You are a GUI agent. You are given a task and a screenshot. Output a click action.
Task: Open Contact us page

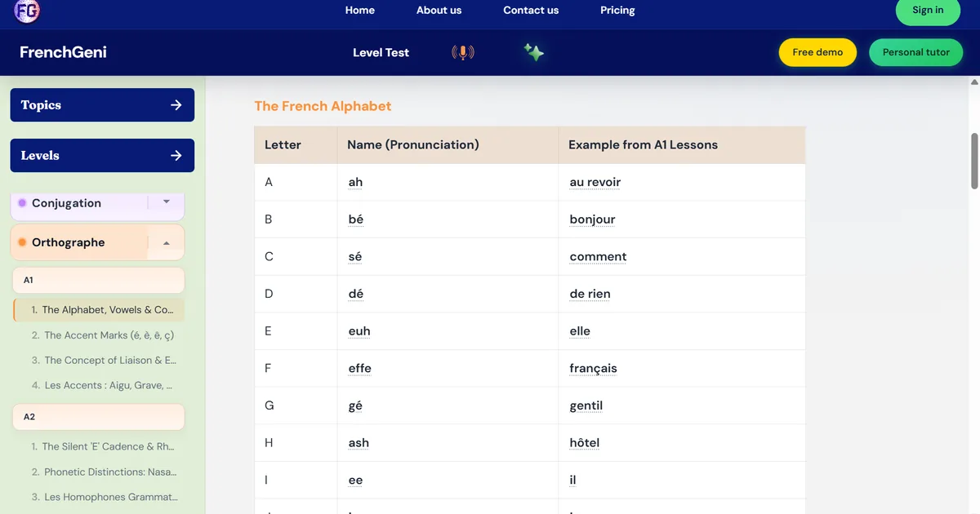[x=531, y=11]
